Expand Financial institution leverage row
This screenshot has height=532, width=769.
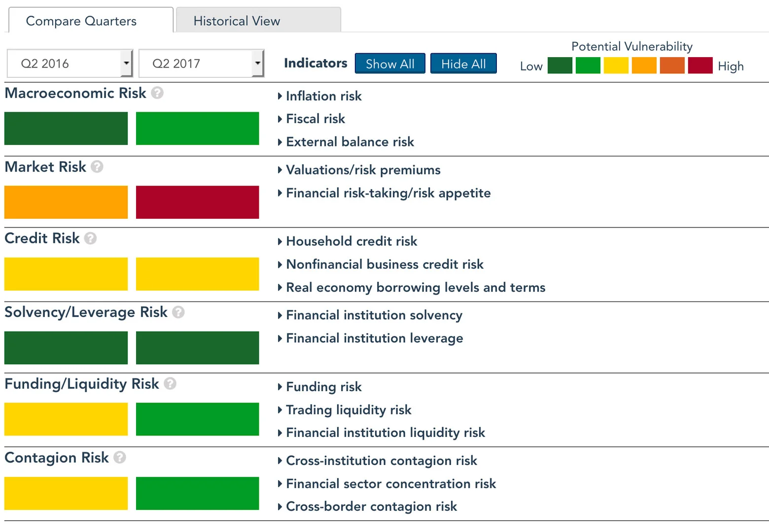click(x=374, y=338)
